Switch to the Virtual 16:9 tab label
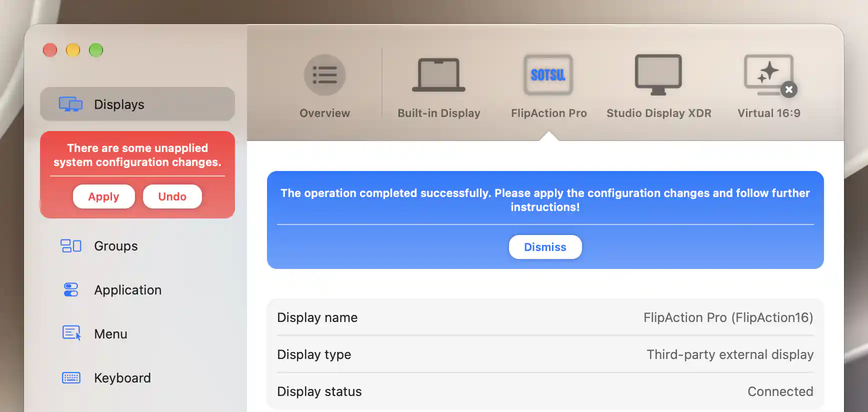The image size is (868, 412). [768, 113]
